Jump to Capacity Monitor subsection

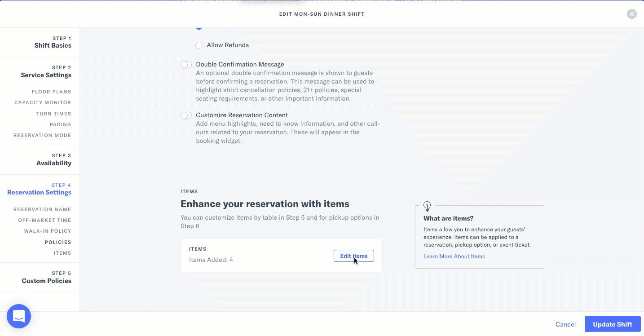coord(43,102)
